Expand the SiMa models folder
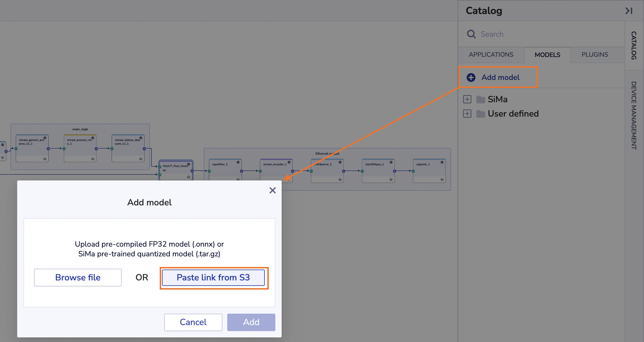Screen dimensions: 644x342 (467, 99)
